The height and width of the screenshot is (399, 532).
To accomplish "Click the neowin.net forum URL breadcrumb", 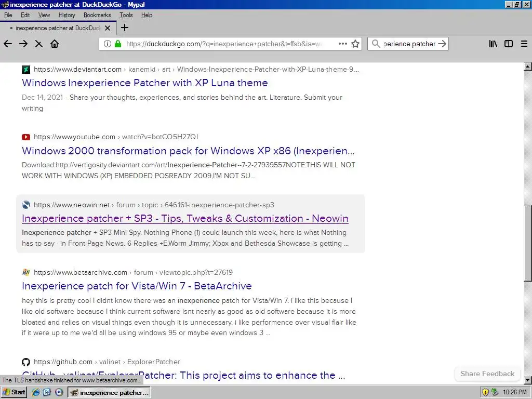I will (x=154, y=205).
